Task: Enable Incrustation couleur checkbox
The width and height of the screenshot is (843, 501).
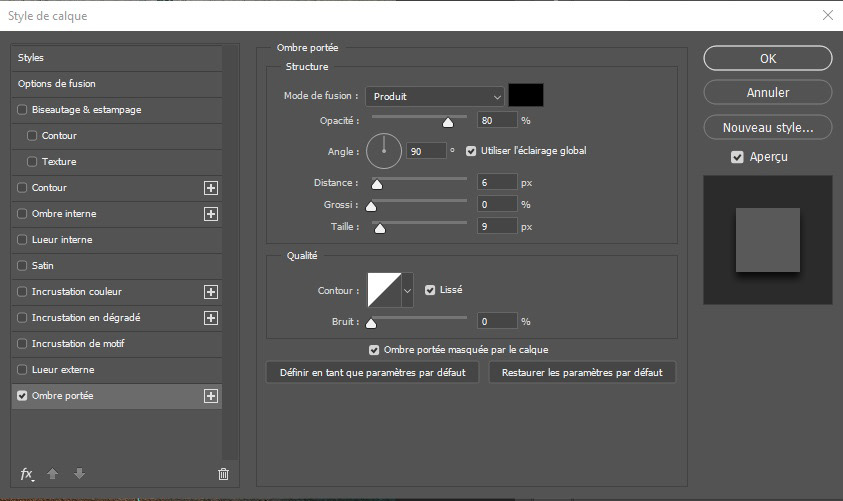Action: [22, 291]
